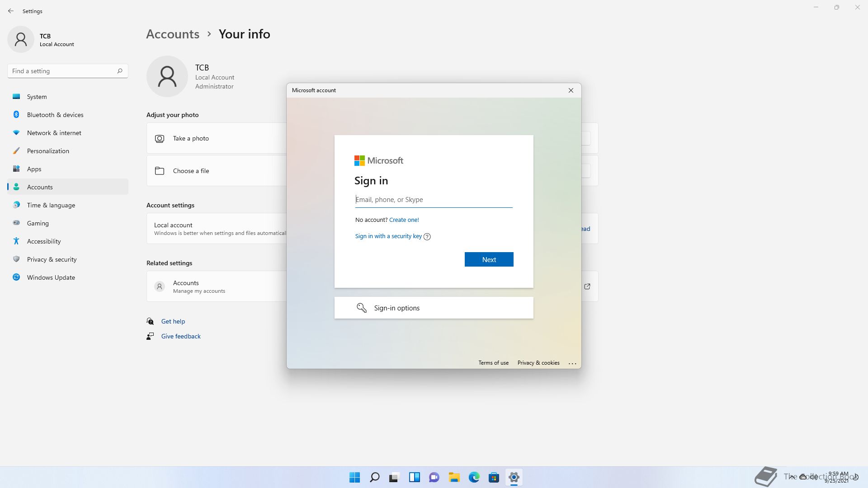Screen dimensions: 868x488
Task: Close the Microsoft account dialog
Action: [571, 90]
